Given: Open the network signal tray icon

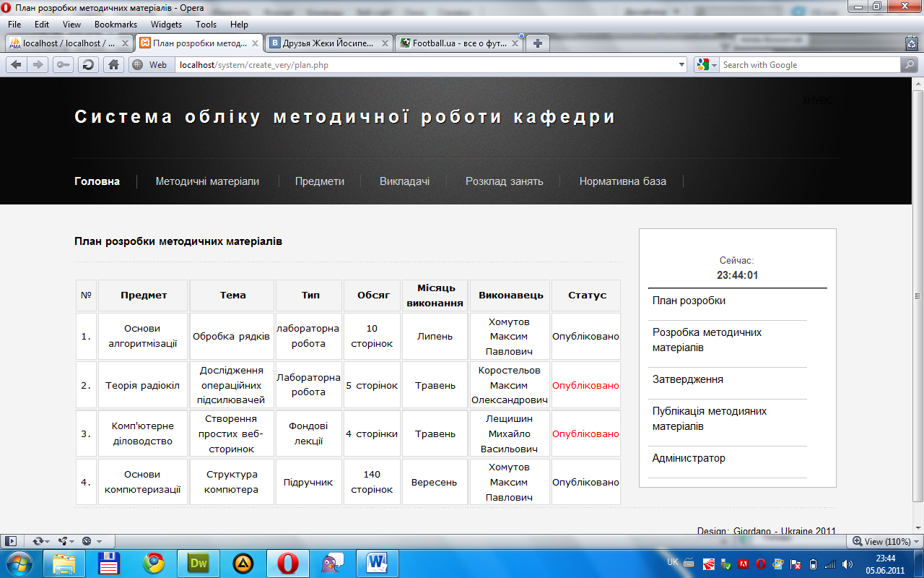Looking at the screenshot, I should click(830, 564).
